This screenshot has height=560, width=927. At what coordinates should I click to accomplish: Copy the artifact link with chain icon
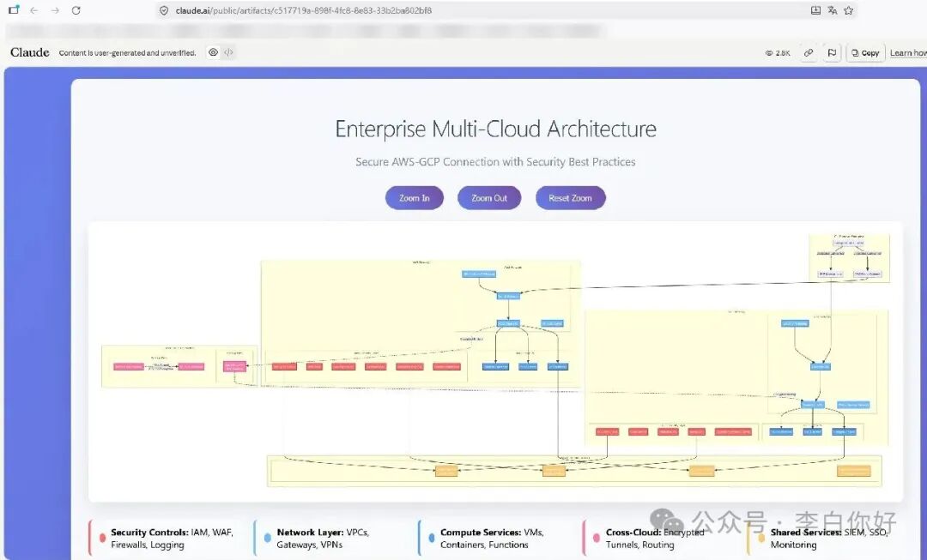pos(809,53)
